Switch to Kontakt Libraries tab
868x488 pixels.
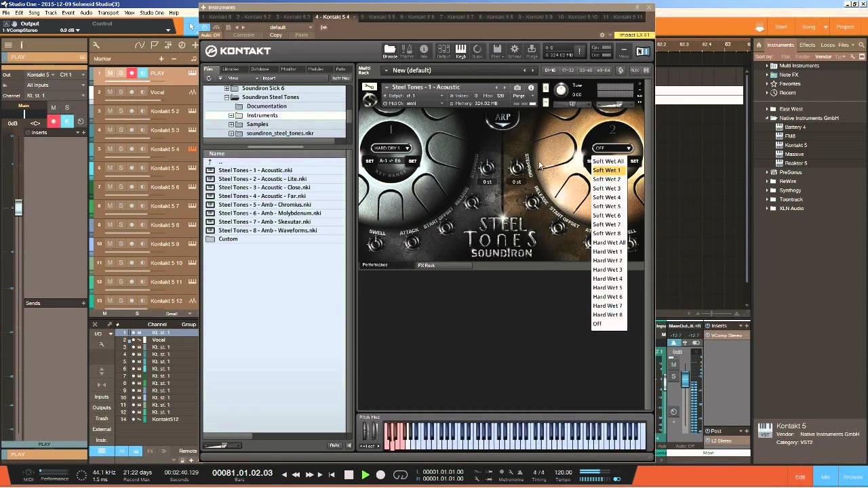[231, 69]
